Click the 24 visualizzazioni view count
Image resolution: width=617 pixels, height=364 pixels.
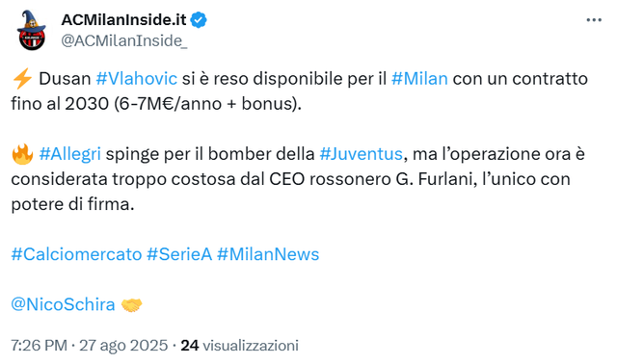coord(239,346)
